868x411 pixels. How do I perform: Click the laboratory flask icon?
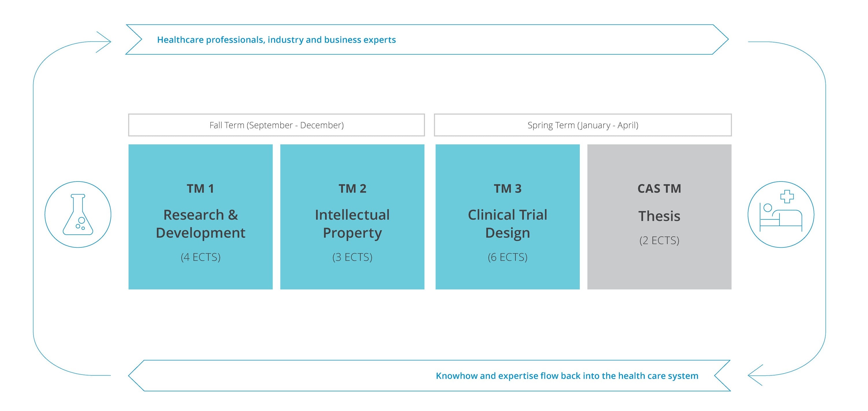78,214
